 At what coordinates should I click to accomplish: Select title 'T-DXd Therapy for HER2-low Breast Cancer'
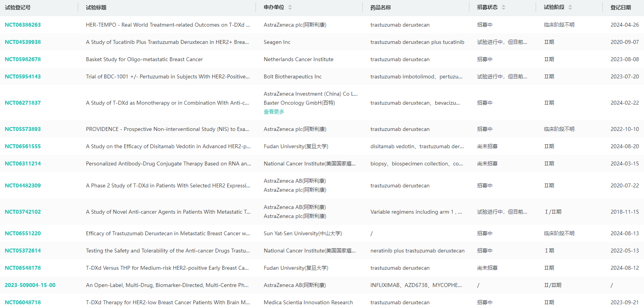pos(168,302)
